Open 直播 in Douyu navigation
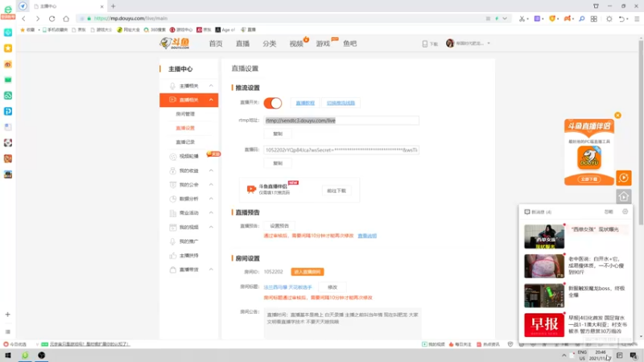This screenshot has width=644, height=362. [x=243, y=43]
